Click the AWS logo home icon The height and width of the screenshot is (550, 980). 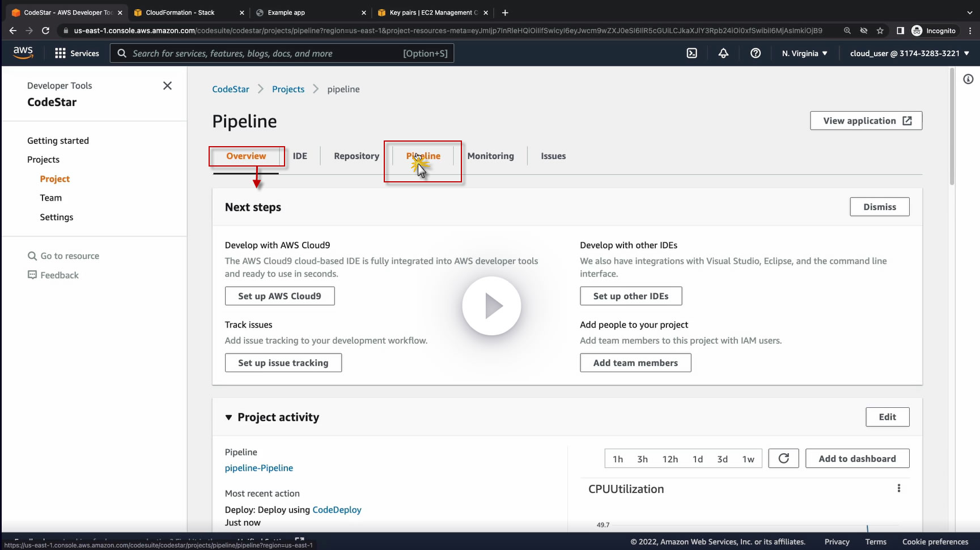(23, 53)
